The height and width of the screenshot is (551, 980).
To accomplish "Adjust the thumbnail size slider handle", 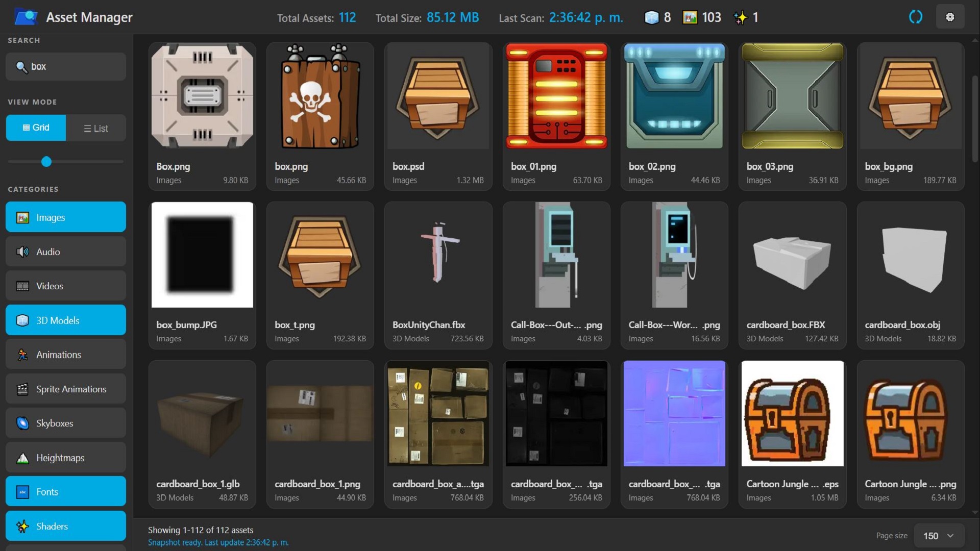I will 46,162.
